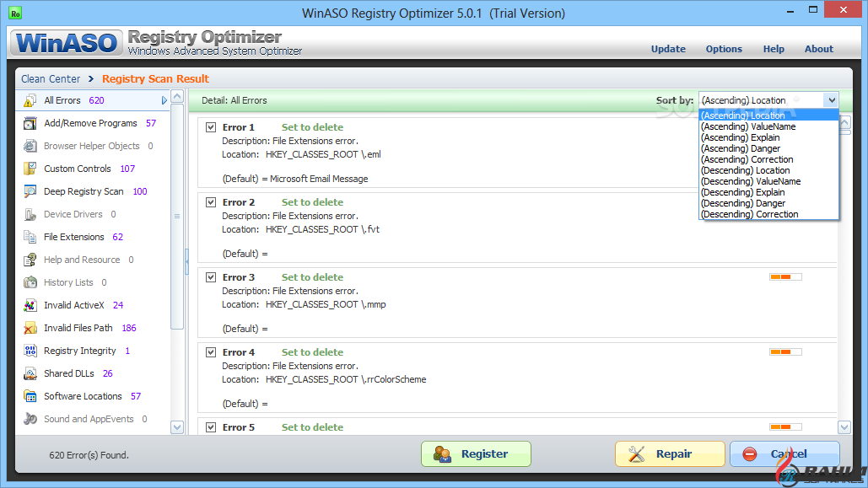The height and width of the screenshot is (488, 868).
Task: Select highlighted (Ascending) Location option
Action: 769,115
